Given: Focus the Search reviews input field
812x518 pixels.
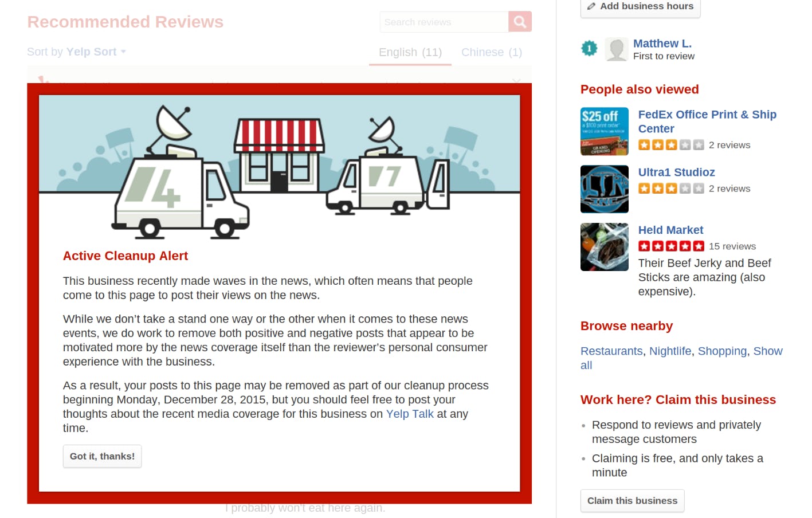Looking at the screenshot, I should pyautogui.click(x=444, y=22).
